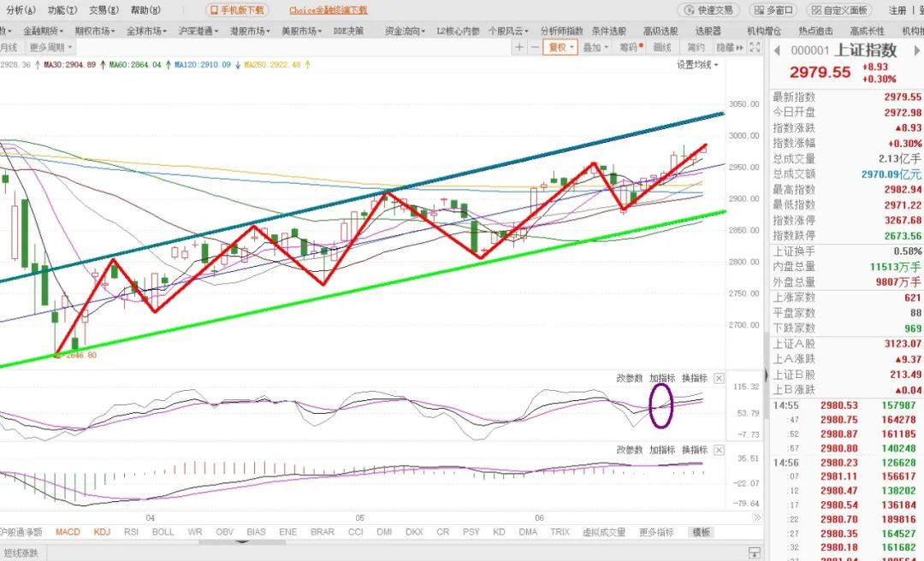Open 快速交易 quick trade
Image resolution: width=924 pixels, height=561 pixels.
pos(709,10)
